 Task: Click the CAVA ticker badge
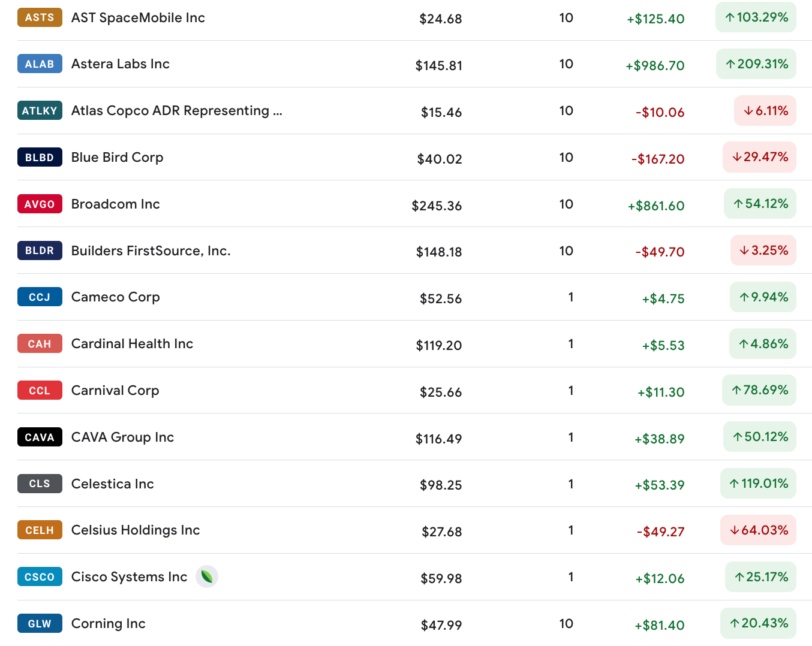tap(40, 437)
